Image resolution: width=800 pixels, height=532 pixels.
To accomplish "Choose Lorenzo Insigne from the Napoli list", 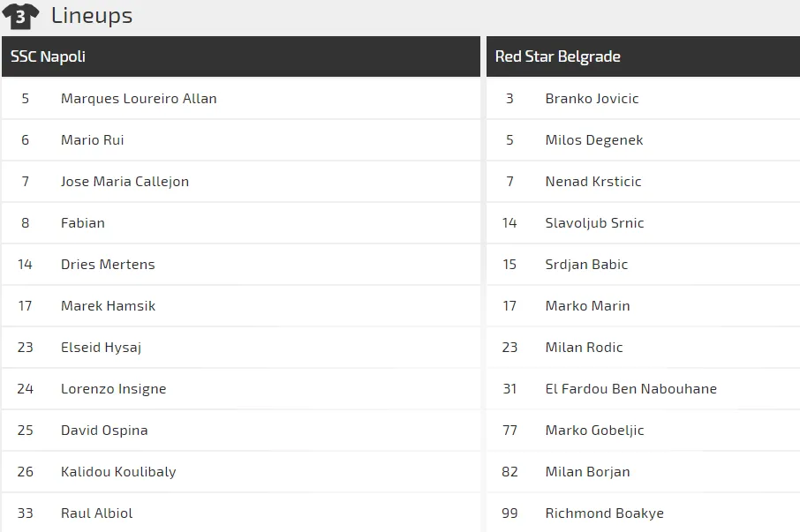I will tap(113, 389).
